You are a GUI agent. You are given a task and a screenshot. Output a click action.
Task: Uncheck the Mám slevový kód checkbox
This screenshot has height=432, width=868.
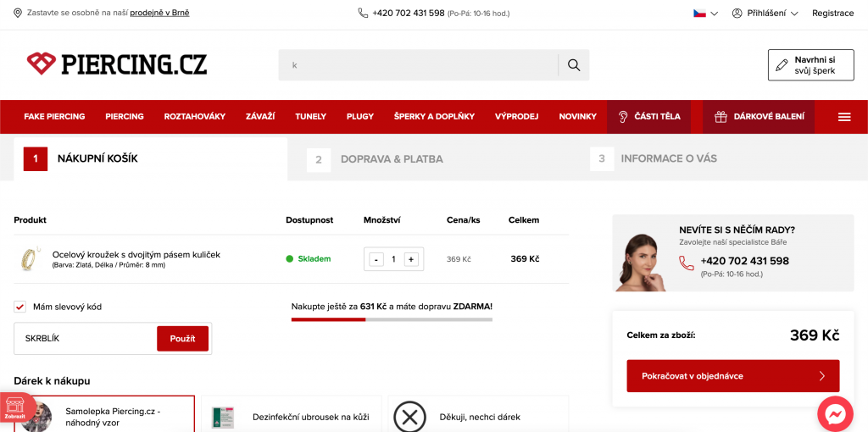click(x=20, y=307)
